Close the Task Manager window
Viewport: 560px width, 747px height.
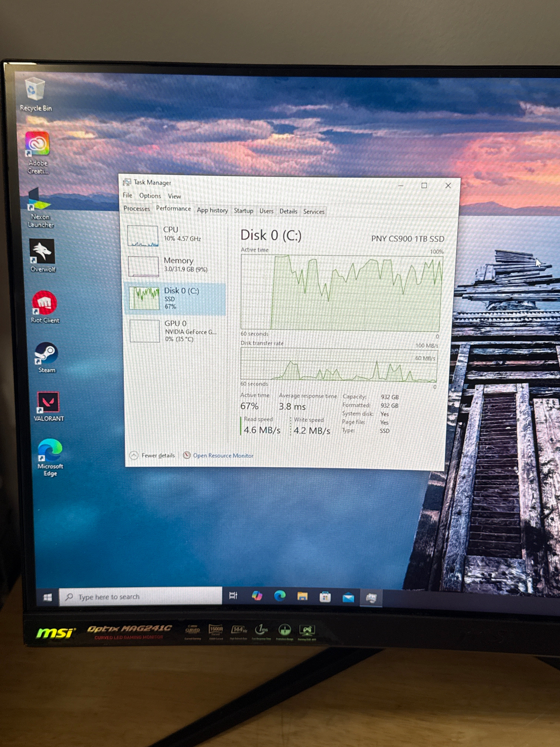[x=448, y=186]
